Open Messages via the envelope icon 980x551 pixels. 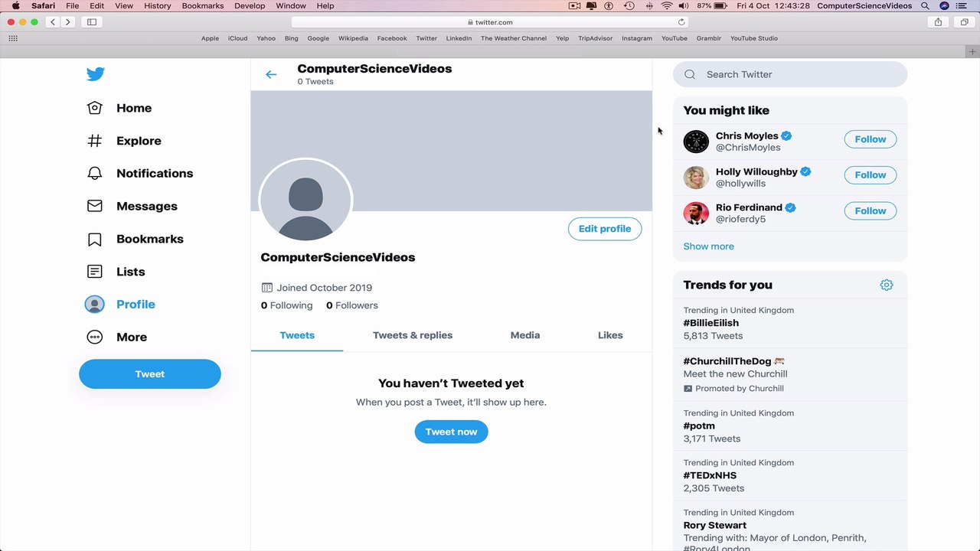click(94, 206)
